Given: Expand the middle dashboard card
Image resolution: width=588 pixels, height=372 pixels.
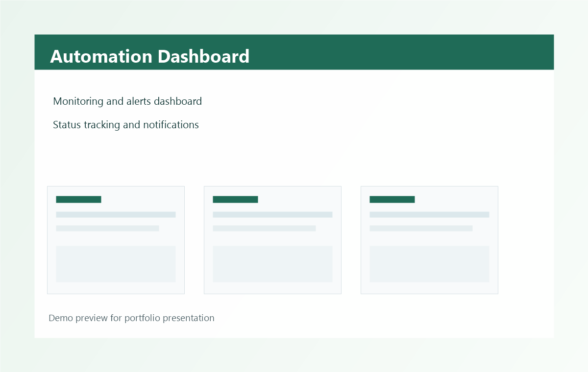Looking at the screenshot, I should [272, 240].
